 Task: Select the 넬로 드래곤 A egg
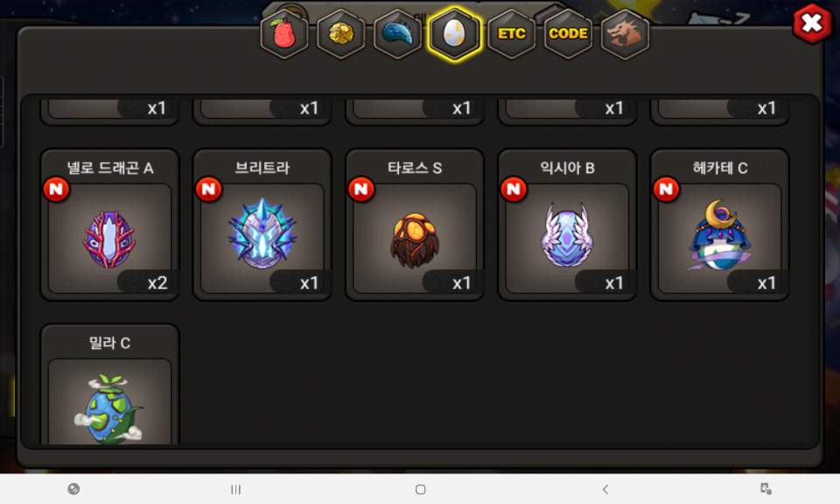110,225
